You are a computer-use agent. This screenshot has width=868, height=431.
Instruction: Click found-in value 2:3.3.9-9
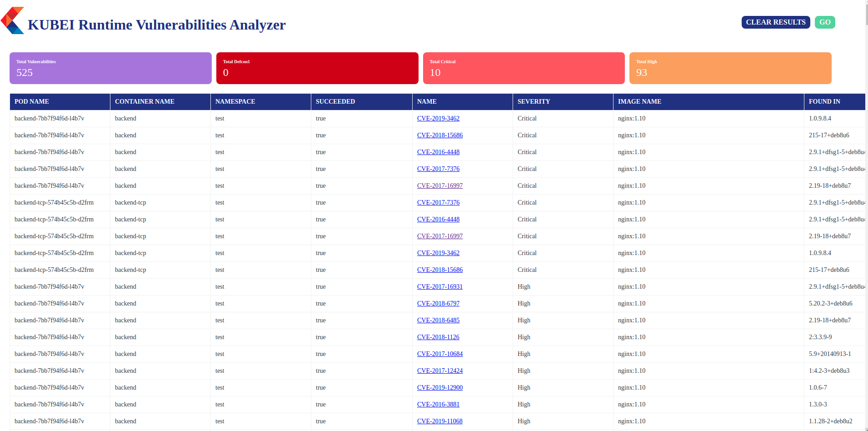point(820,337)
